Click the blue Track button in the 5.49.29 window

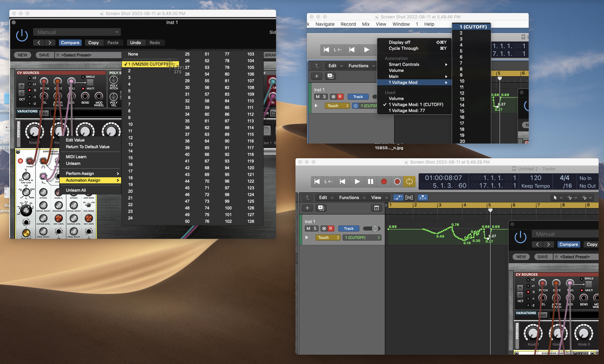click(x=349, y=229)
